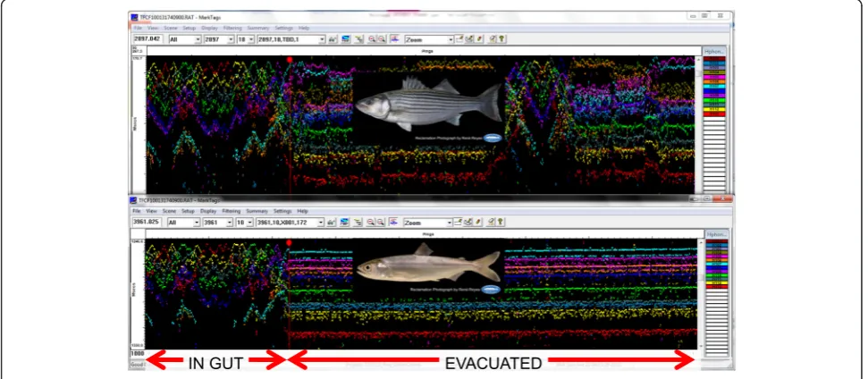Screen dimensions: 868x379
Task: Open File menu in lower MarkTags window
Action: (137, 211)
